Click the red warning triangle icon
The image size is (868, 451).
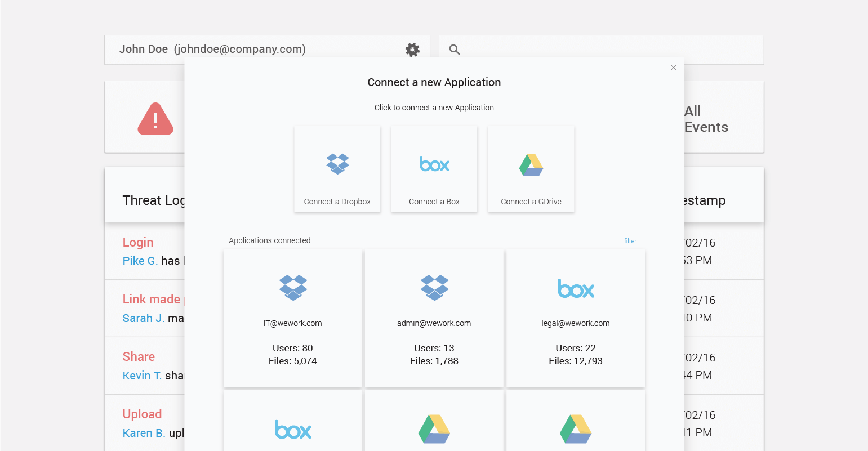[155, 119]
